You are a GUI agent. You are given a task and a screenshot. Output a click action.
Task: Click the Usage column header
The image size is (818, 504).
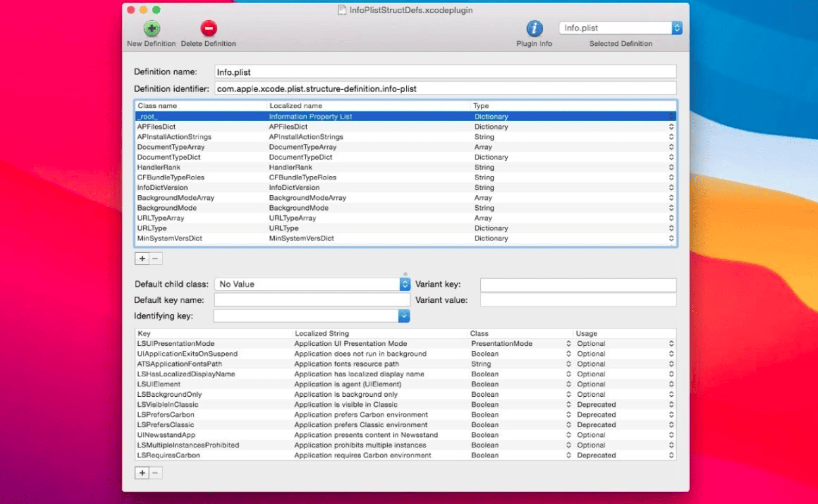(x=624, y=333)
